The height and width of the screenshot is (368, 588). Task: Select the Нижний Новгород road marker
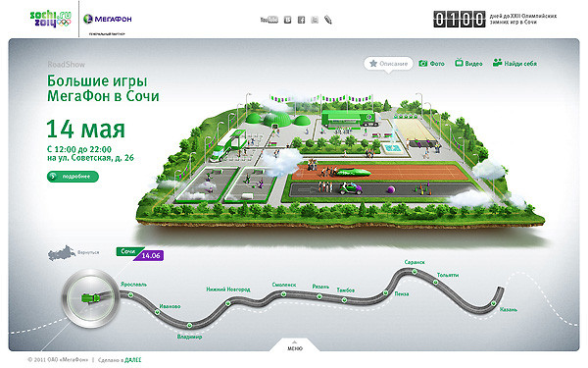coord(228,303)
